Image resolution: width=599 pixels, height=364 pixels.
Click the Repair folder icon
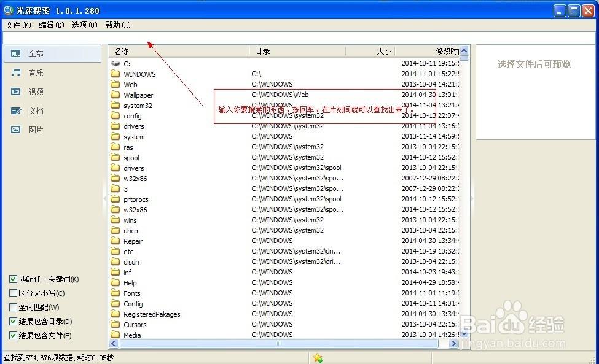[x=115, y=241]
